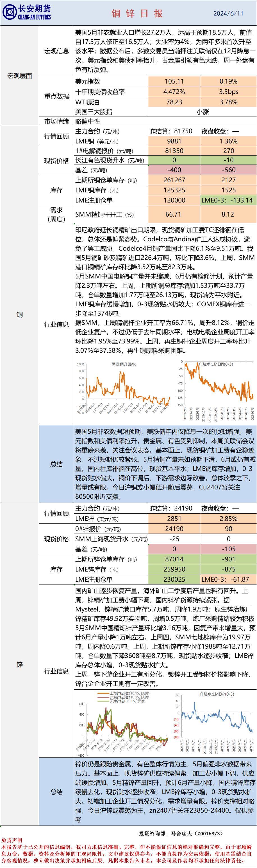Click the 天津锌锭 legend entry
The image size is (257, 868).
tap(121, 701)
